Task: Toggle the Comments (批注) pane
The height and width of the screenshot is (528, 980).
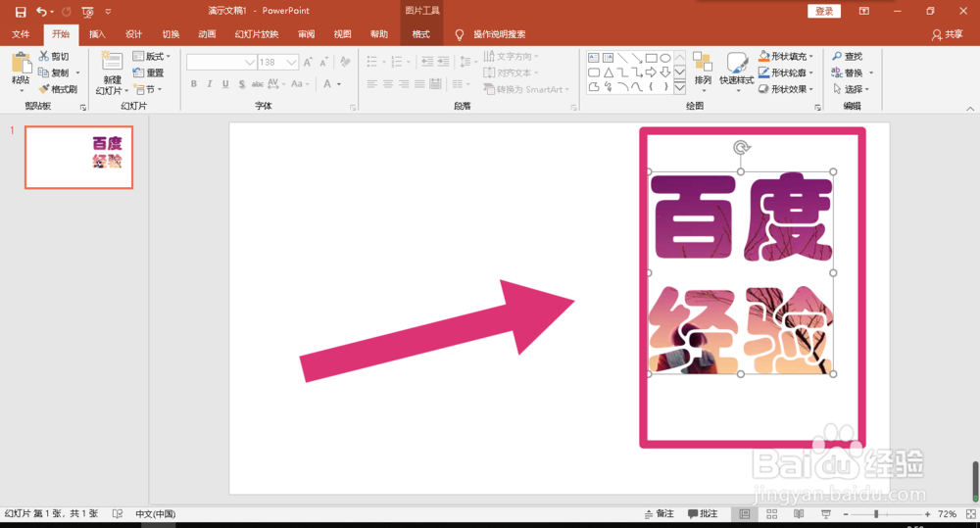Action: coord(703,513)
